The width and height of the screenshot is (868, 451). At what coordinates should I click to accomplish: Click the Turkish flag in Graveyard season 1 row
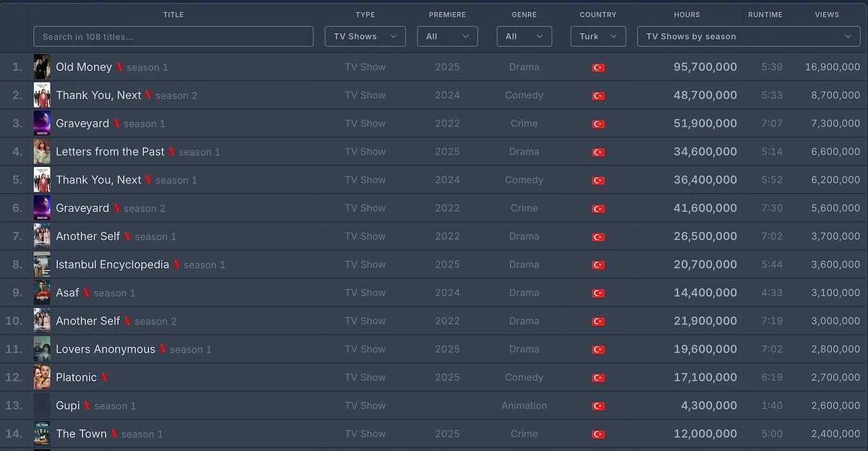[598, 124]
